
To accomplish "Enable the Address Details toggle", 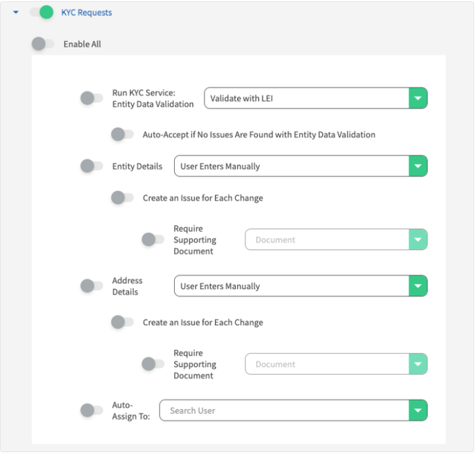I will (92, 286).
